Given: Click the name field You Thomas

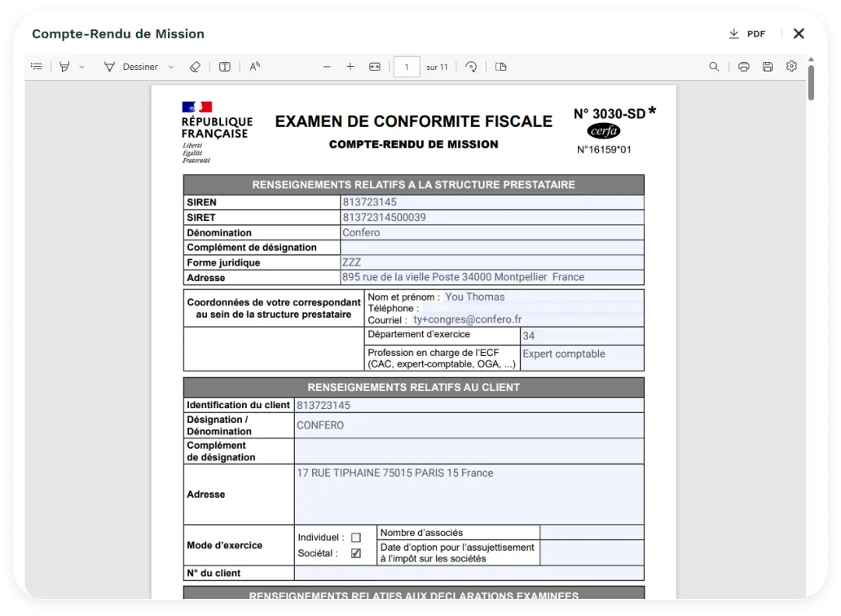Looking at the screenshot, I should [544, 297].
